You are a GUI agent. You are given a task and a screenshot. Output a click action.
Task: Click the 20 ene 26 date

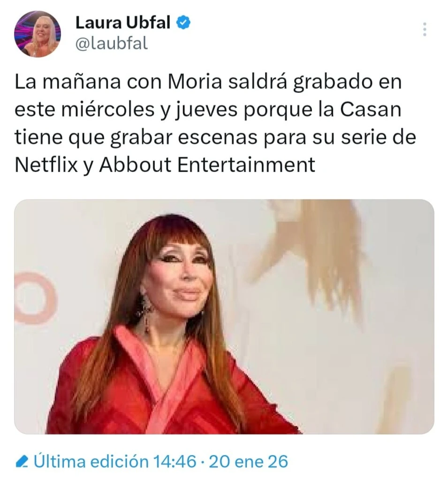248,461
